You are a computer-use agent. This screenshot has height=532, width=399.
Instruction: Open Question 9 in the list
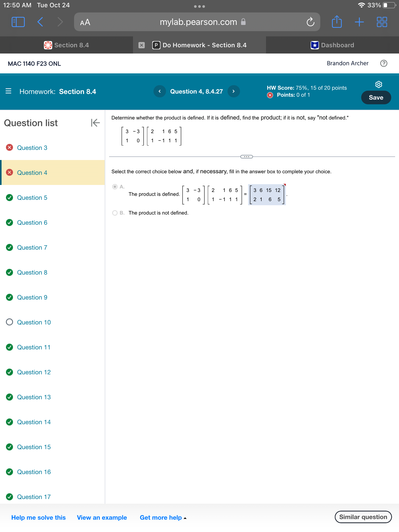click(x=52, y=297)
